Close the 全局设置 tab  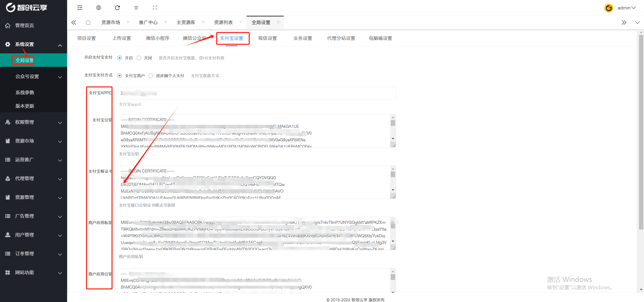point(278,22)
